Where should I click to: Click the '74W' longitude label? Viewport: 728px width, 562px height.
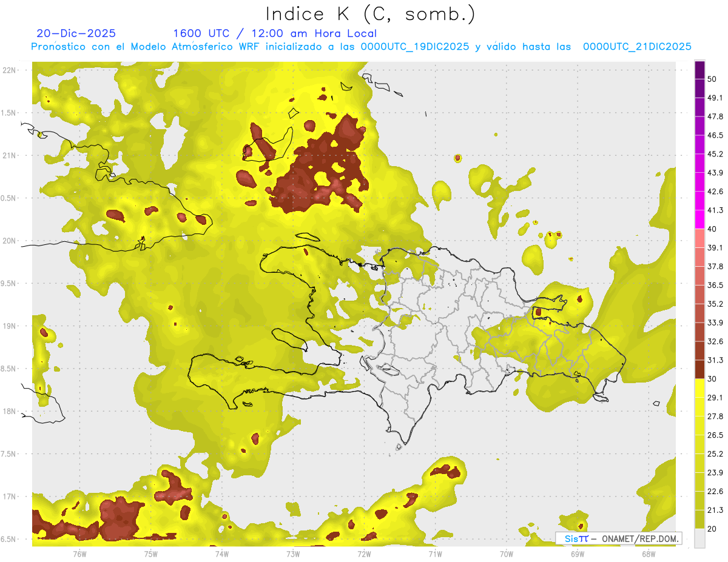point(222,554)
